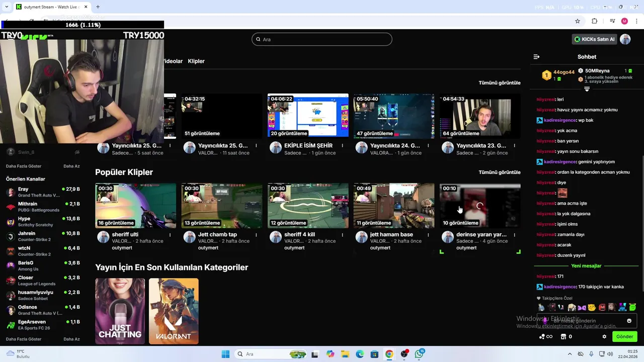Jump to new messages via Yeni mesajlar

point(586,266)
